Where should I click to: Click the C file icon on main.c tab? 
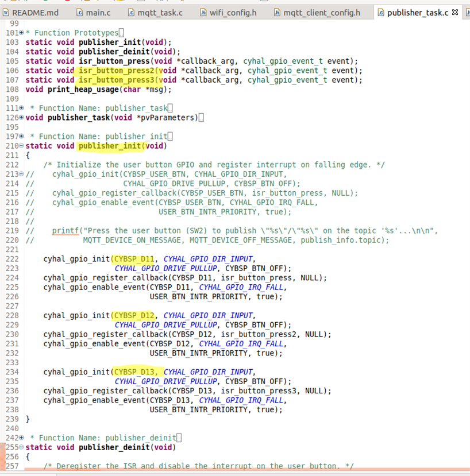coord(79,13)
